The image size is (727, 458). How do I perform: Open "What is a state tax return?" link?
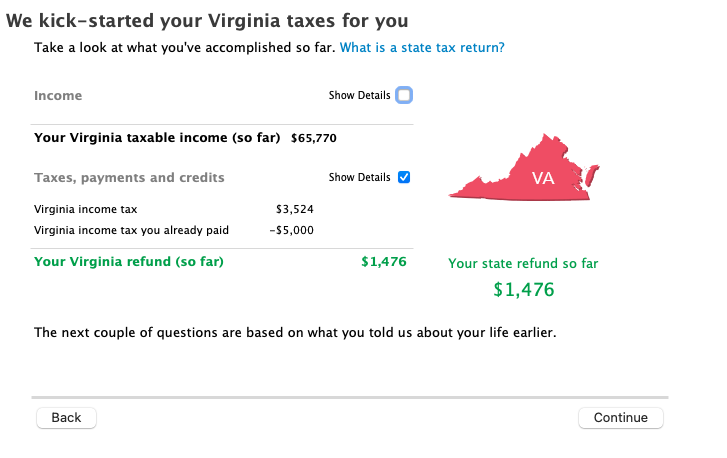coord(422,47)
